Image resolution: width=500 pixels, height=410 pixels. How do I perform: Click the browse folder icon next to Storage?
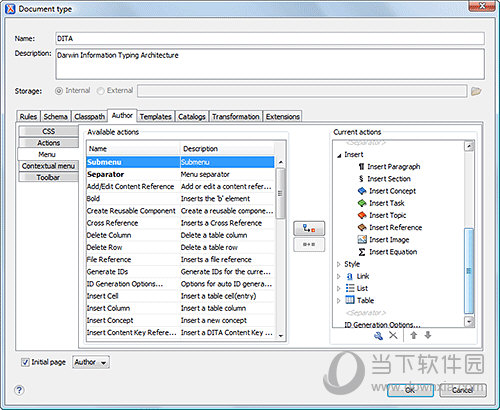pyautogui.click(x=476, y=91)
